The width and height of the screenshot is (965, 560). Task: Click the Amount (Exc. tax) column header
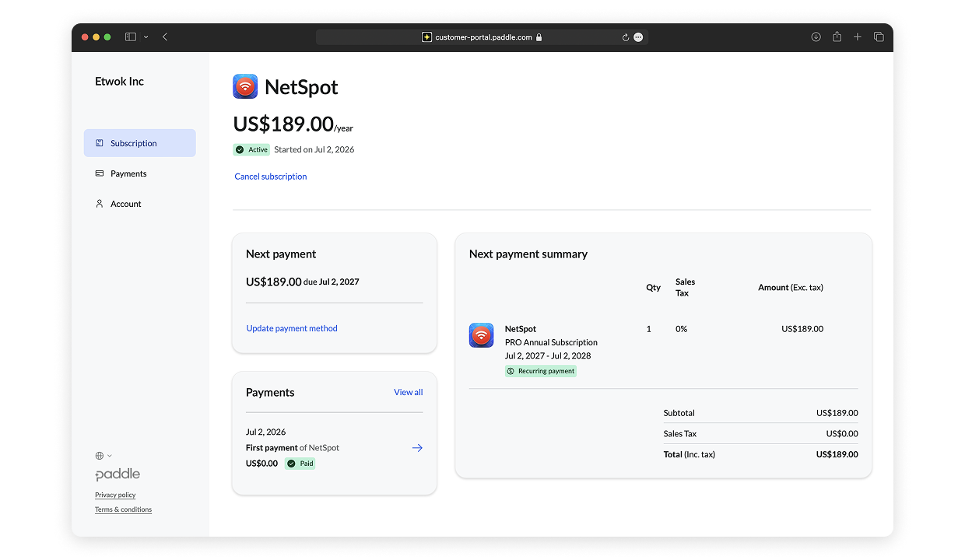coord(791,287)
